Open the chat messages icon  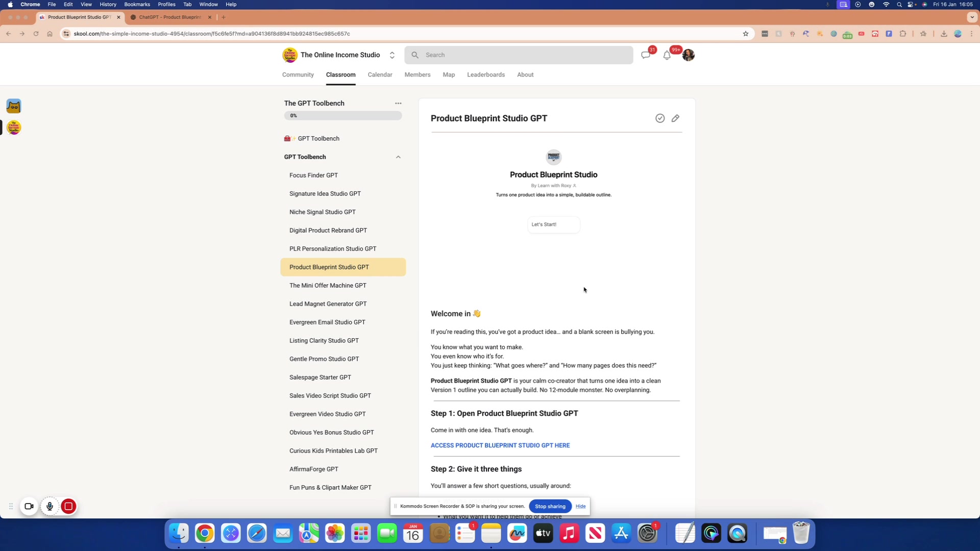[x=646, y=55]
